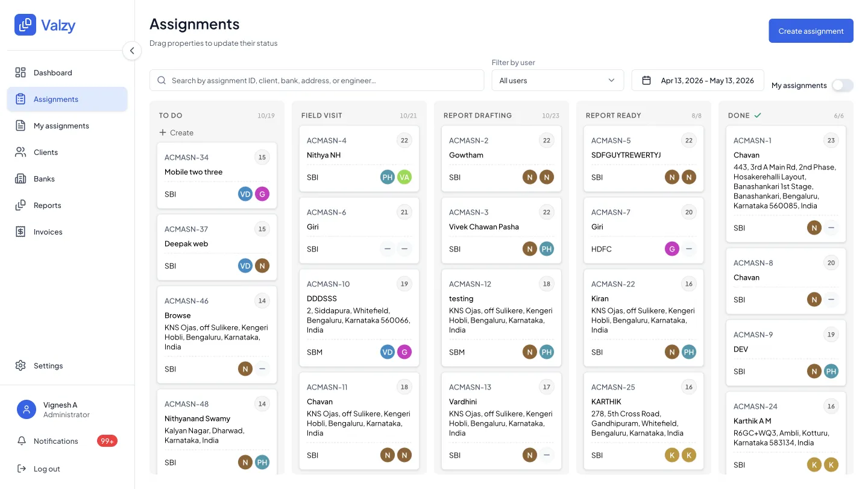Viewport: 868px width, 489px height.
Task: Open the ACMASN-11 Chavan card
Action: pos(359,421)
